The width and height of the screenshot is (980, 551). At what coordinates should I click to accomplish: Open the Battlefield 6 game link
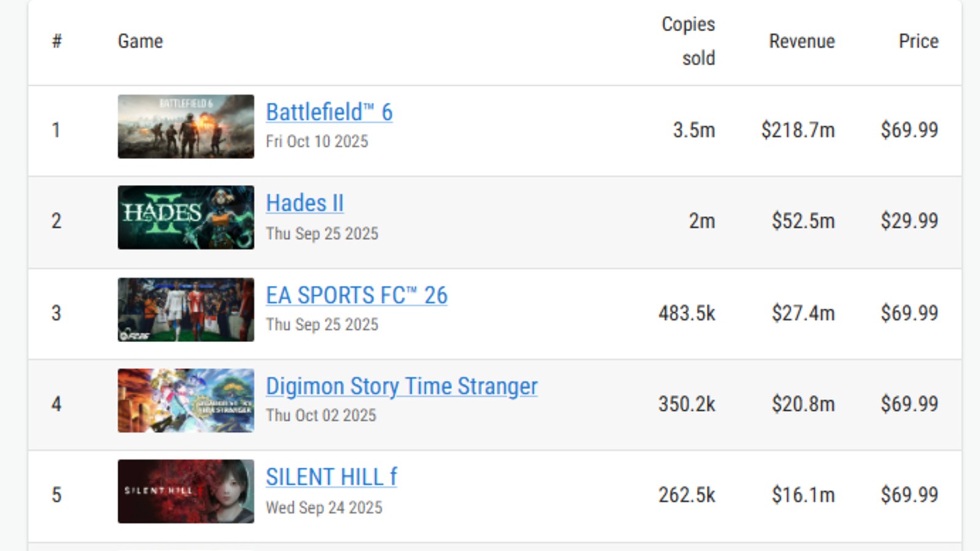329,112
